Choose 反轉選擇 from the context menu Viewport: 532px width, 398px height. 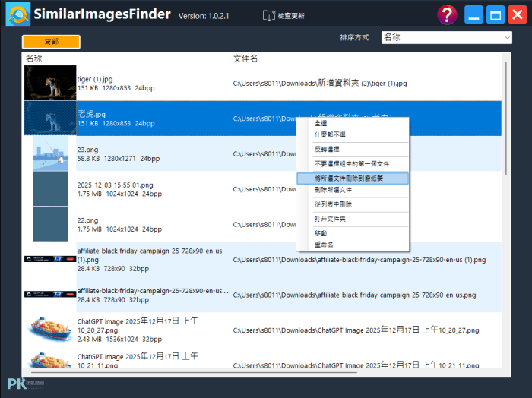point(353,149)
